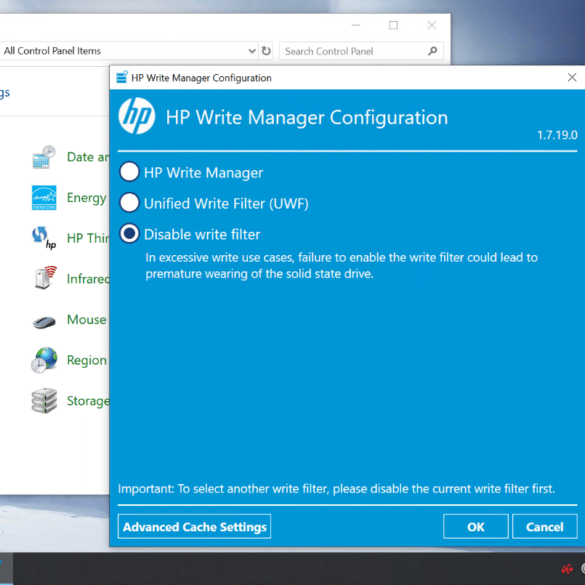Close the HP Write Manager Configuration dialog
Image resolution: width=585 pixels, height=585 pixels.
click(x=572, y=77)
